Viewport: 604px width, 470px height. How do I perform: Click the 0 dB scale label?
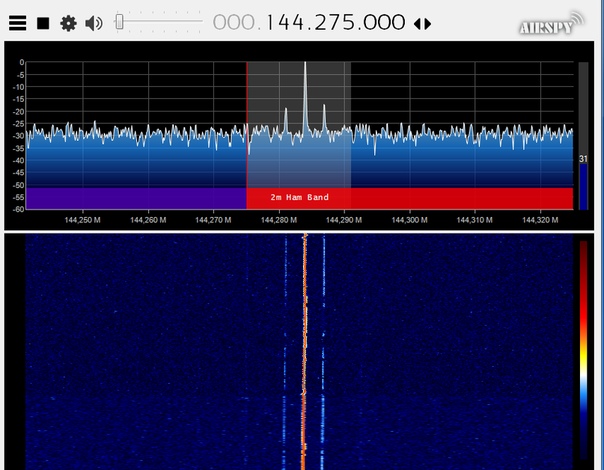pos(22,62)
